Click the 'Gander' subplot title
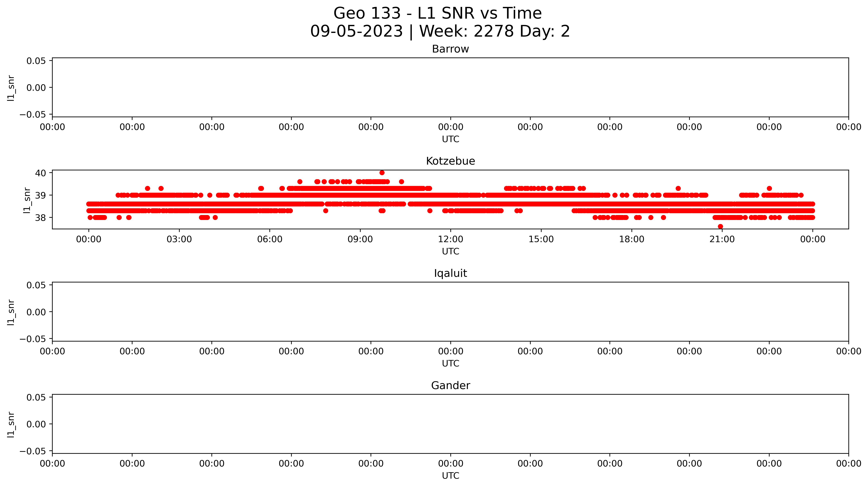This screenshot has width=868, height=487. (450, 386)
